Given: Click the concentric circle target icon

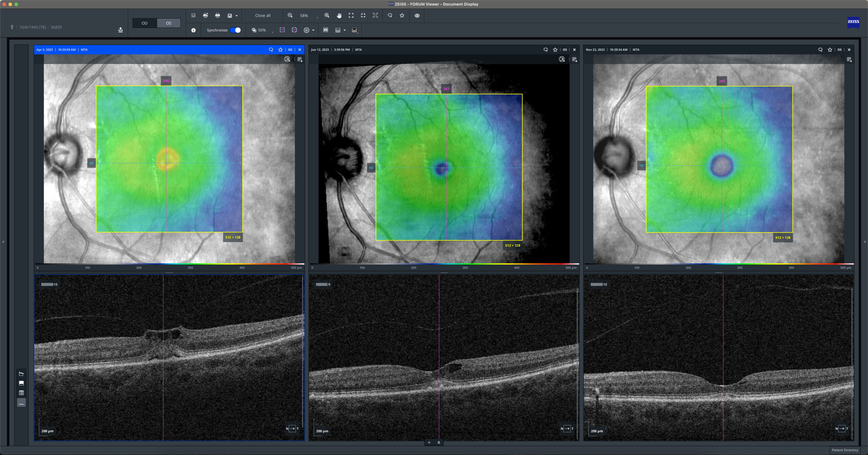Looking at the screenshot, I should point(307,30).
